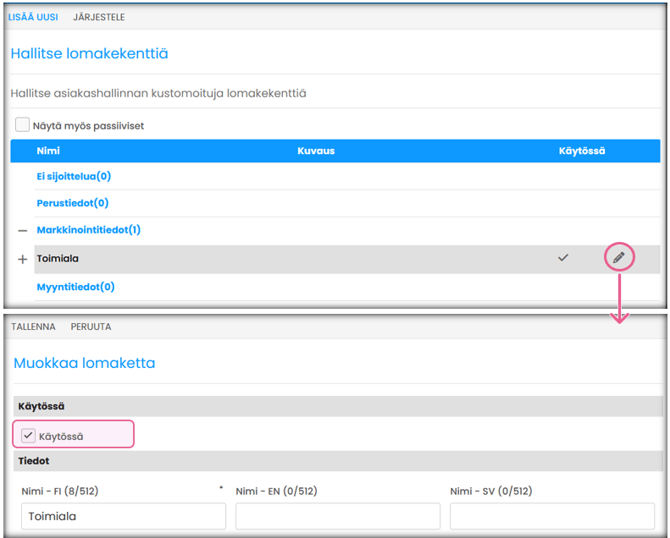Click the Nimi - SV input field
This screenshot has height=538, width=670.
tap(551, 516)
